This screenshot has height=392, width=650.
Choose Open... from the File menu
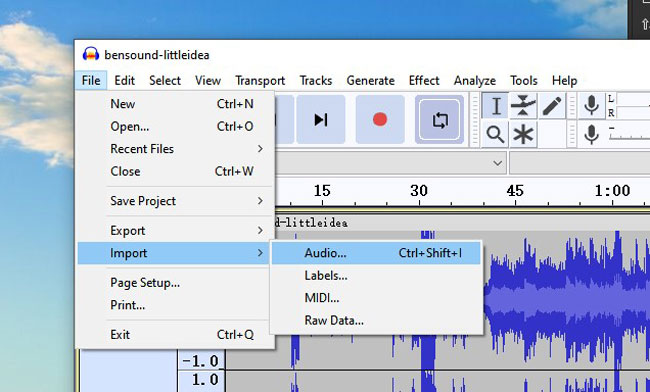click(x=175, y=126)
